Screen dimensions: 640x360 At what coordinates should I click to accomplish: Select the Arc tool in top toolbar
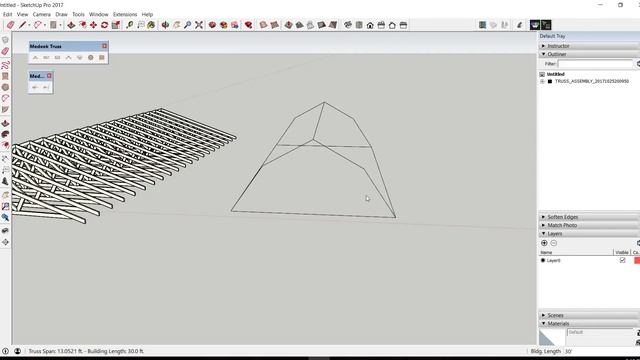pyautogui.click(x=38, y=25)
